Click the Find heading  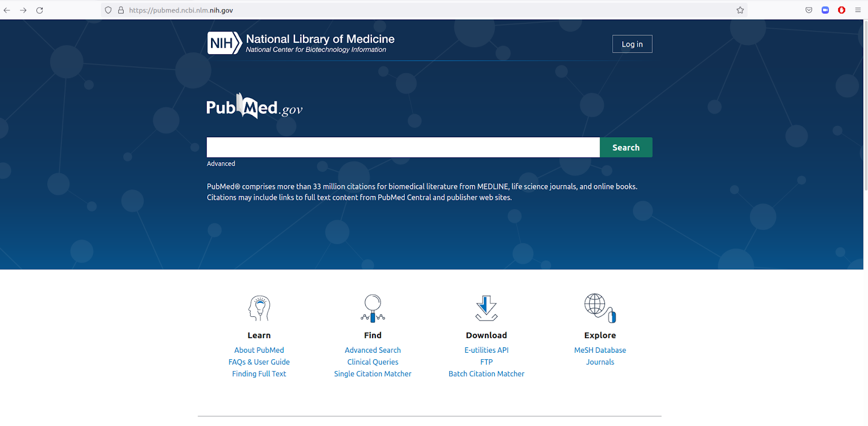click(373, 335)
